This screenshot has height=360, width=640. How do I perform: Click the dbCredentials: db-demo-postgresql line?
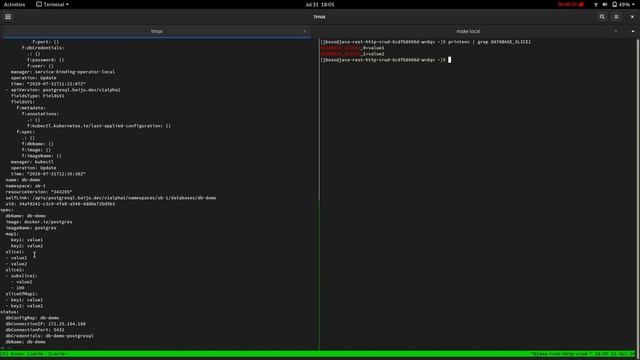tap(49, 336)
